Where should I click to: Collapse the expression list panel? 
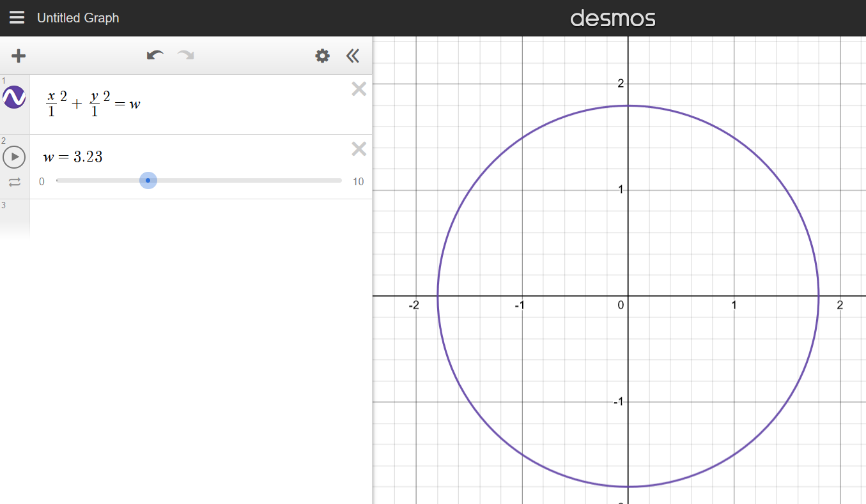click(353, 56)
